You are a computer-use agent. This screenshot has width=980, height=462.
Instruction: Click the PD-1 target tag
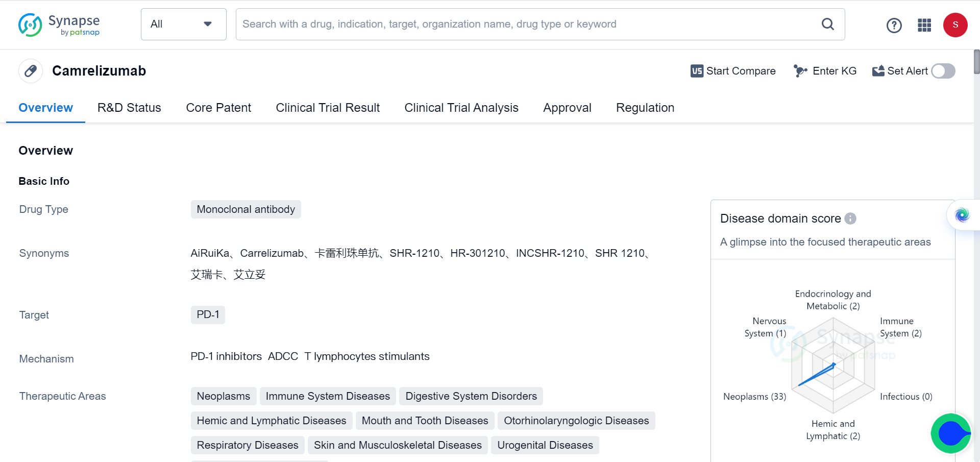(x=208, y=314)
